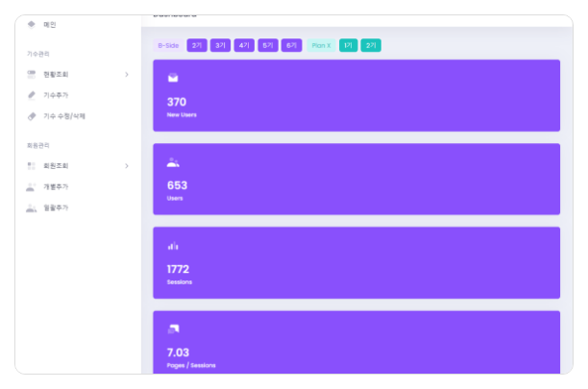The width and height of the screenshot is (588, 389).
Task: Select the teal 1기 Plan X chip
Action: [x=348, y=45]
